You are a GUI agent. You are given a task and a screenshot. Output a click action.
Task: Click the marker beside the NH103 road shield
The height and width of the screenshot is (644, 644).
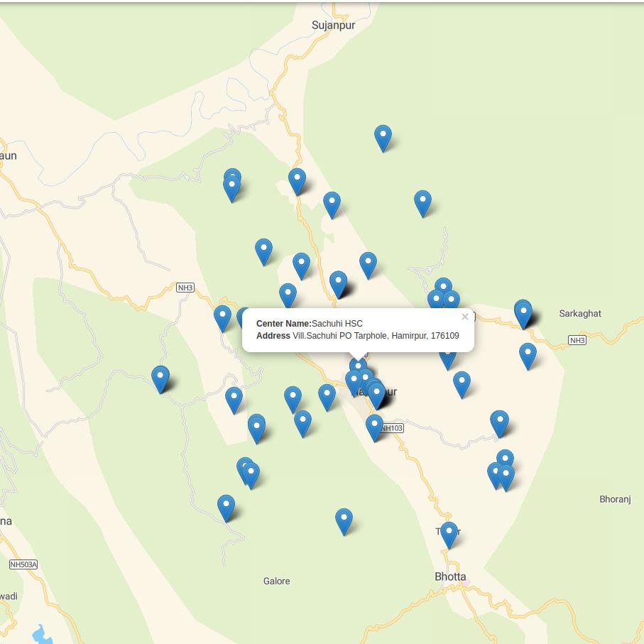click(374, 427)
